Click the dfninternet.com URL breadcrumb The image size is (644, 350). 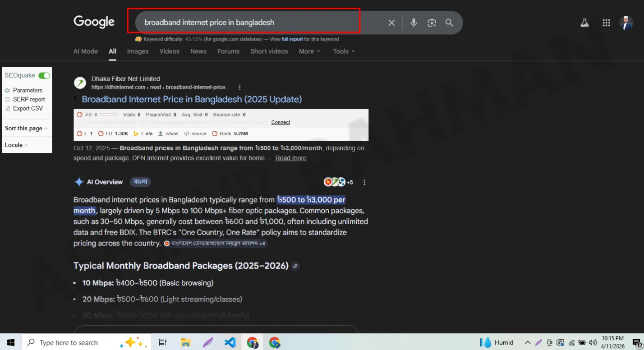(161, 87)
